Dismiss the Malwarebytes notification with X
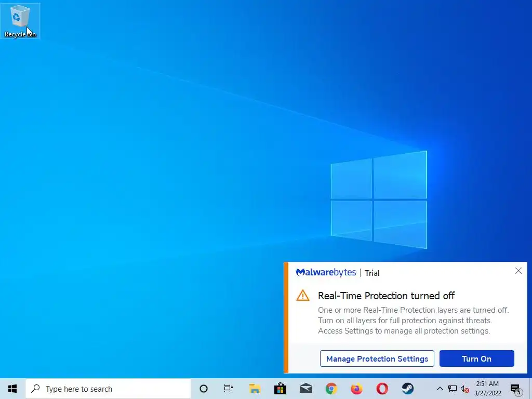 (x=518, y=271)
